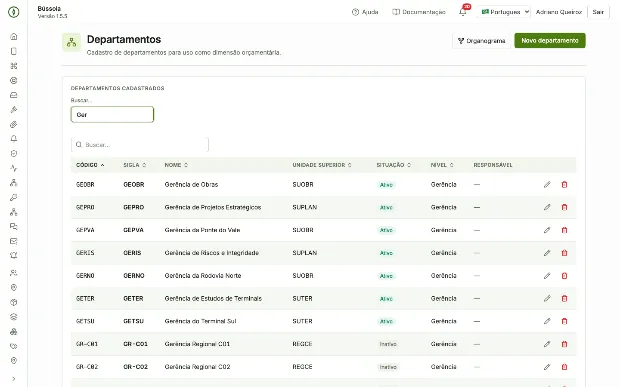This screenshot has width=620, height=387.
Task: Click the pencil icon for GETER row
Action: 547,298
